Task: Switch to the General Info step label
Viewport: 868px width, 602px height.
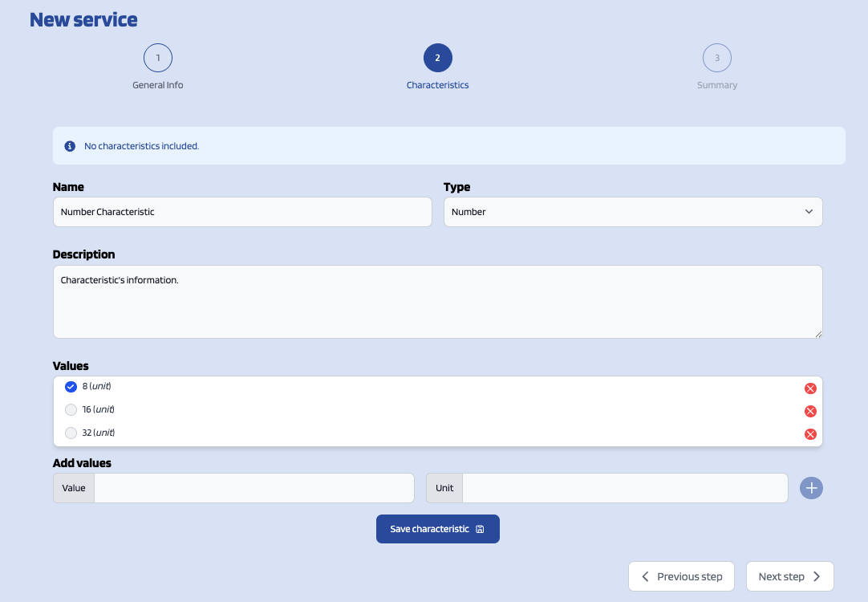Action: pyautogui.click(x=158, y=85)
